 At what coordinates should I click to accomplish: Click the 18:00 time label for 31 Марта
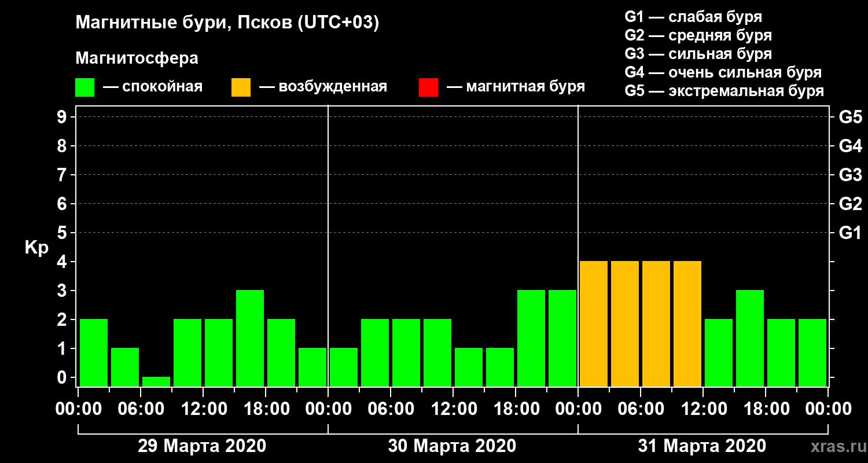click(x=766, y=409)
